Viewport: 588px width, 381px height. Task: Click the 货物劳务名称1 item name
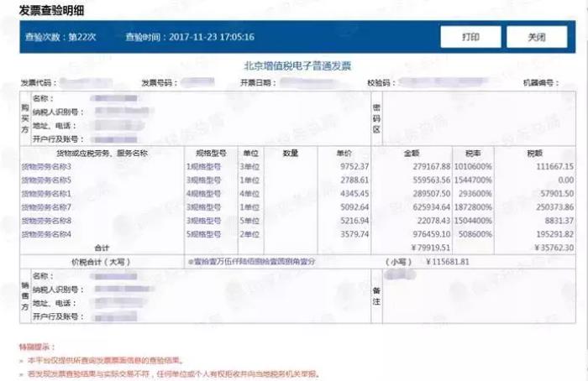tap(46, 193)
